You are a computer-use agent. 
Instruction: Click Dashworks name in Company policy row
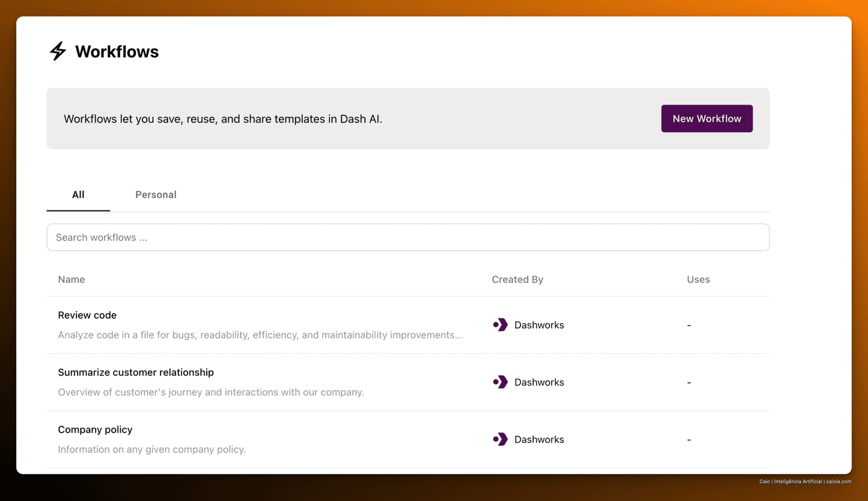pos(539,440)
